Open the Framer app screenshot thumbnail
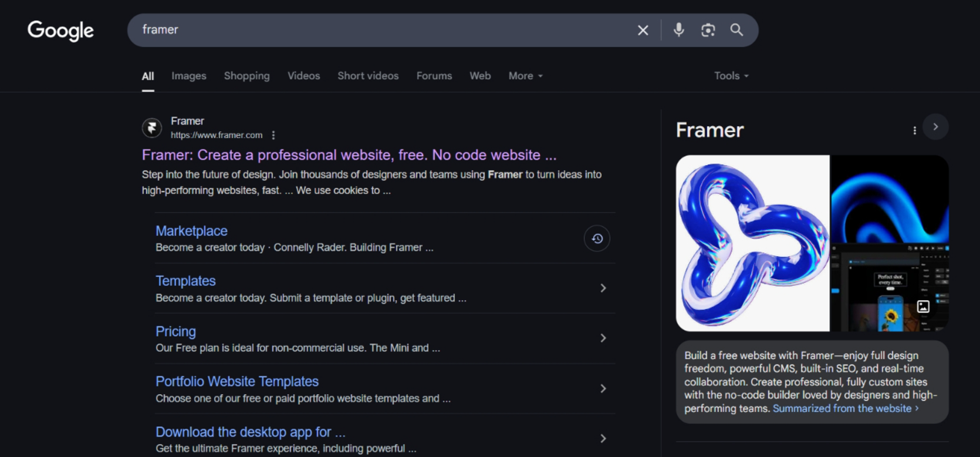Viewport: 980px width, 457px height. pyautogui.click(x=890, y=288)
